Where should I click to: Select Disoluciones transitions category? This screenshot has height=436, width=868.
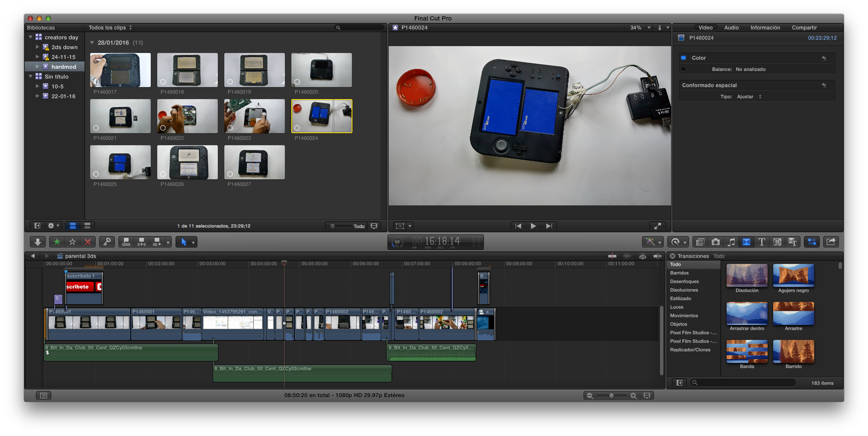[x=693, y=290]
